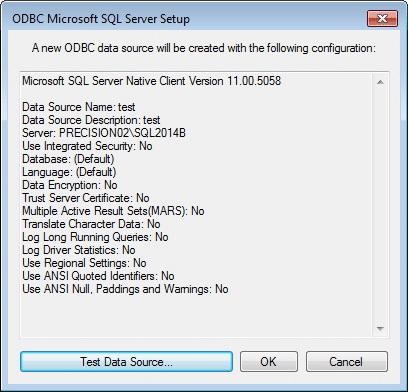Click the 'Use ANSI Null, Paddings and Warnings: No' line
Image resolution: width=408 pixels, height=392 pixels.
coord(125,289)
